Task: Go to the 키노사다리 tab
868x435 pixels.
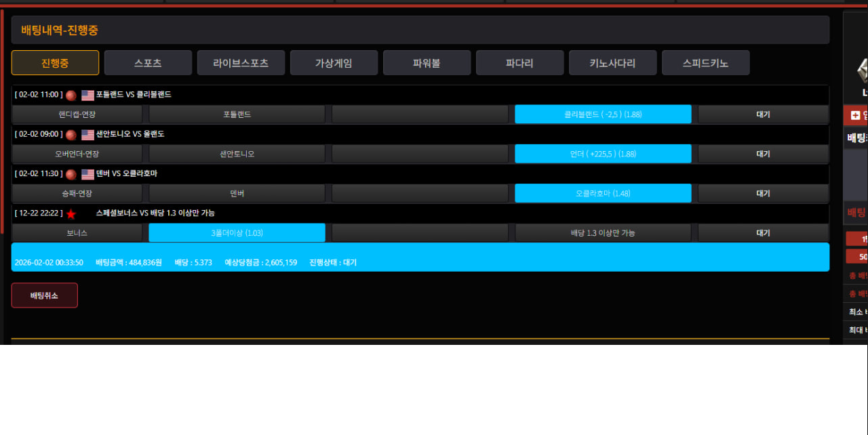Action: [x=612, y=63]
